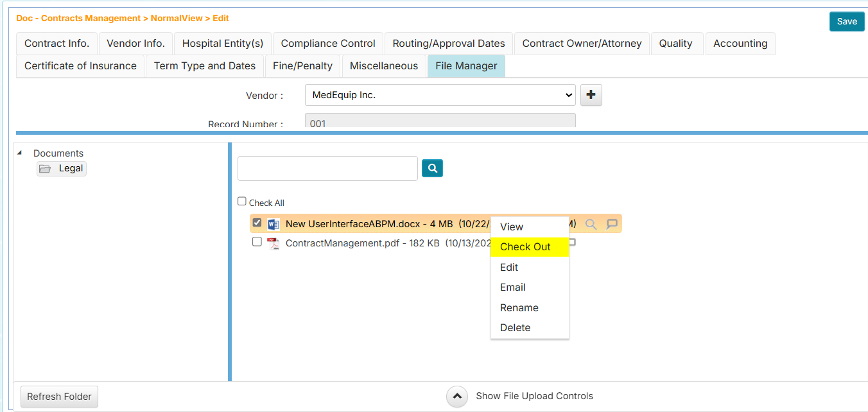
Task: Switch to the Compliance Control tab
Action: (327, 44)
